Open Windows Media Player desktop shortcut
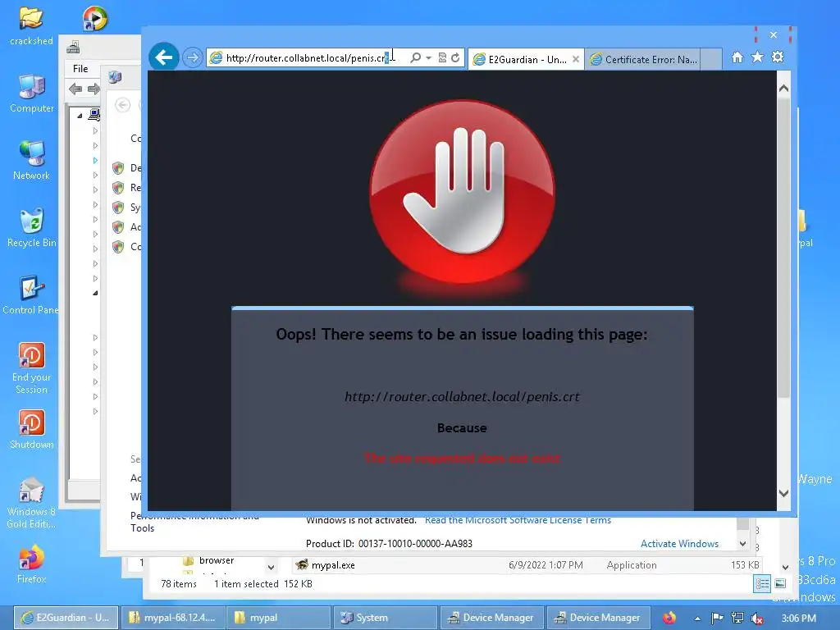840x630 pixels. click(x=95, y=18)
